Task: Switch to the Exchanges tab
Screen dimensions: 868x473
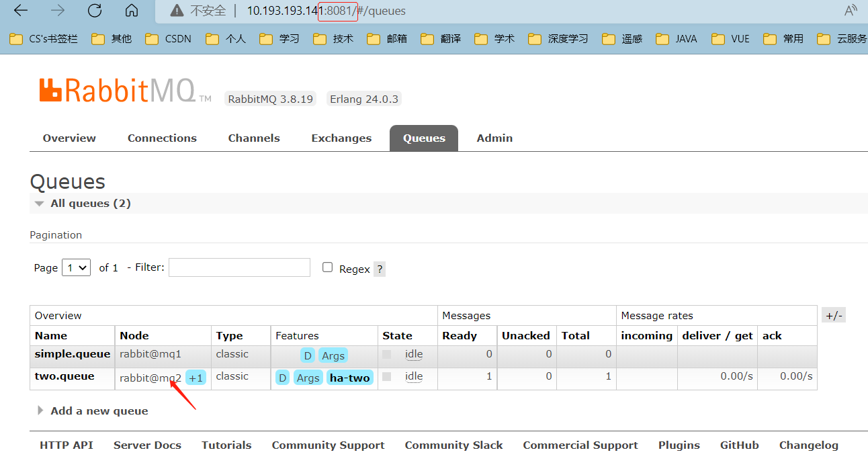Action: point(341,138)
